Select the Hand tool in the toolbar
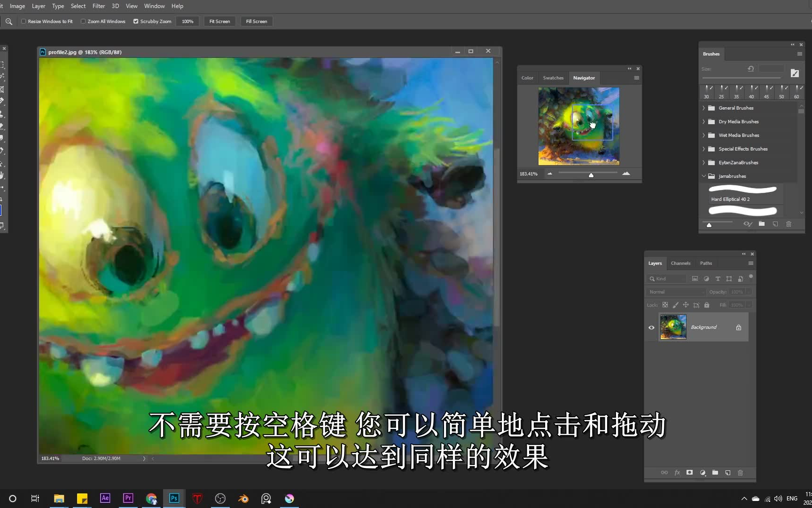 (3, 175)
